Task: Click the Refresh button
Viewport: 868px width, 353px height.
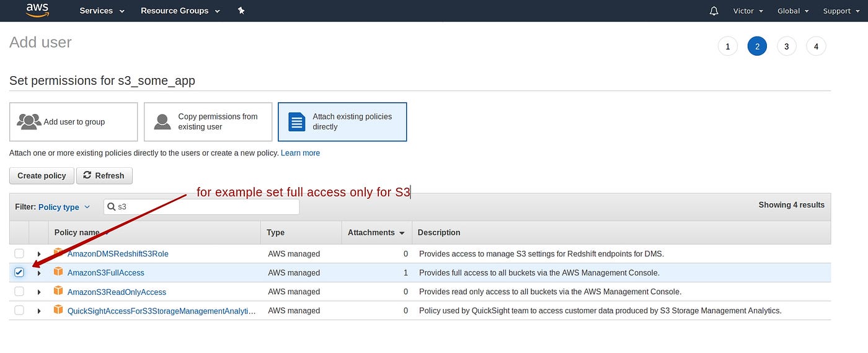Action: (104, 176)
